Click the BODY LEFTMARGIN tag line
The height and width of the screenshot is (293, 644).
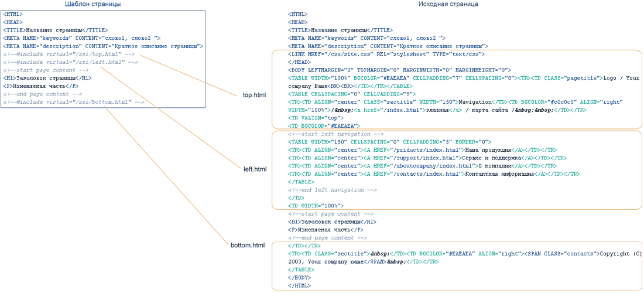click(399, 70)
